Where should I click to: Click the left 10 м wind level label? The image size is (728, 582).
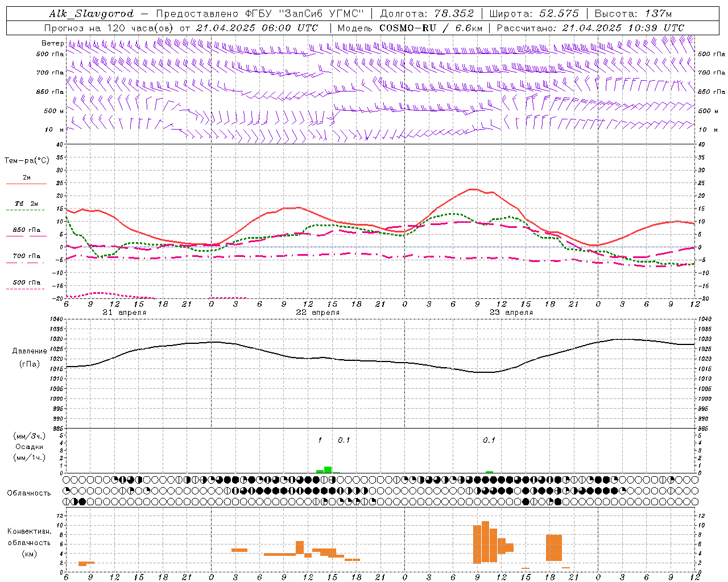(54, 130)
